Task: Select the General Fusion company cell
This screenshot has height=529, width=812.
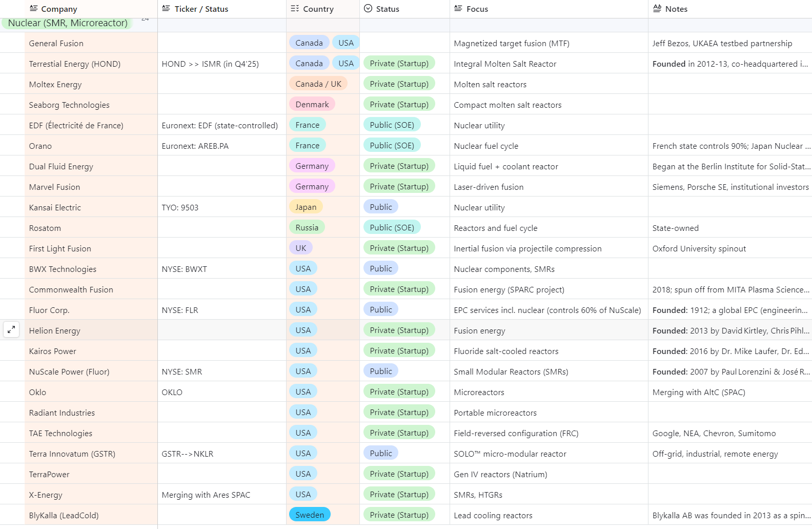Action: click(91, 43)
